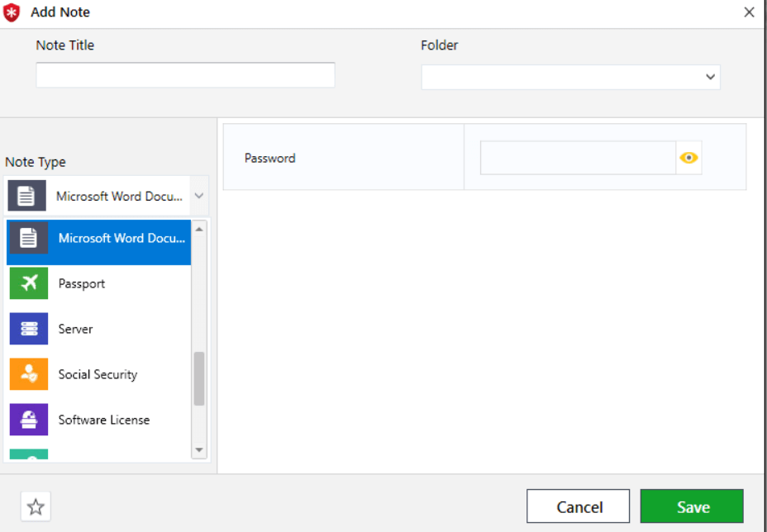Cancel adding the note
767x532 pixels.
coord(579,506)
